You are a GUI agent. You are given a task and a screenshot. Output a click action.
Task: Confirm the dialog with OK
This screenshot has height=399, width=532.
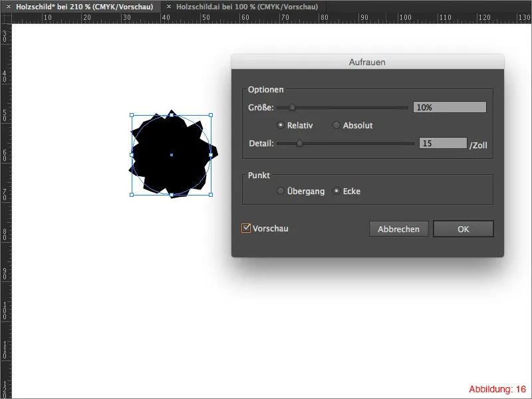[x=463, y=229]
